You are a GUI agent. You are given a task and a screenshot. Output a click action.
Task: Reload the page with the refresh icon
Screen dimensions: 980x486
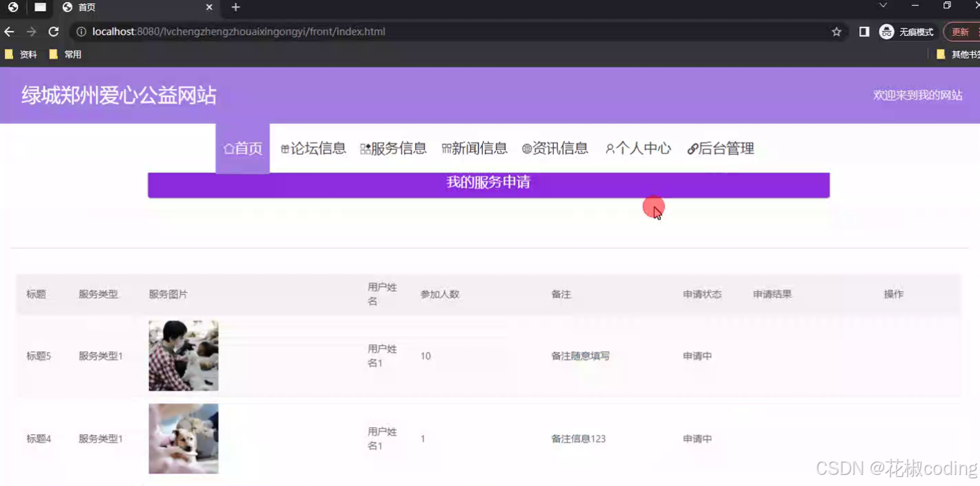tap(53, 31)
